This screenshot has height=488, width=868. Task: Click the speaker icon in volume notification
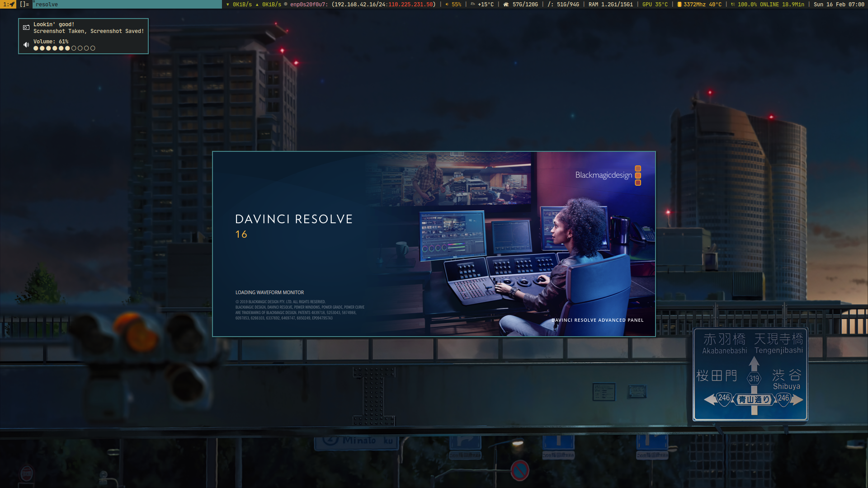(26, 45)
